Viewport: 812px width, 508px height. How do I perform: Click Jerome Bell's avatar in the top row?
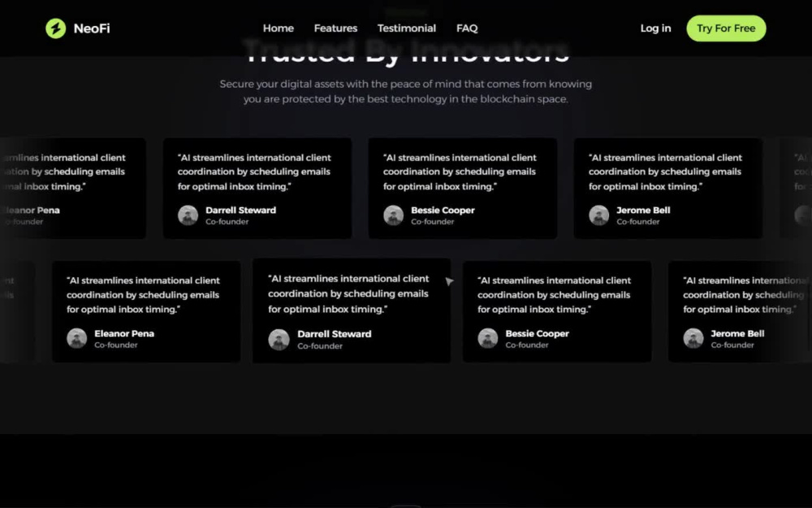click(x=599, y=215)
